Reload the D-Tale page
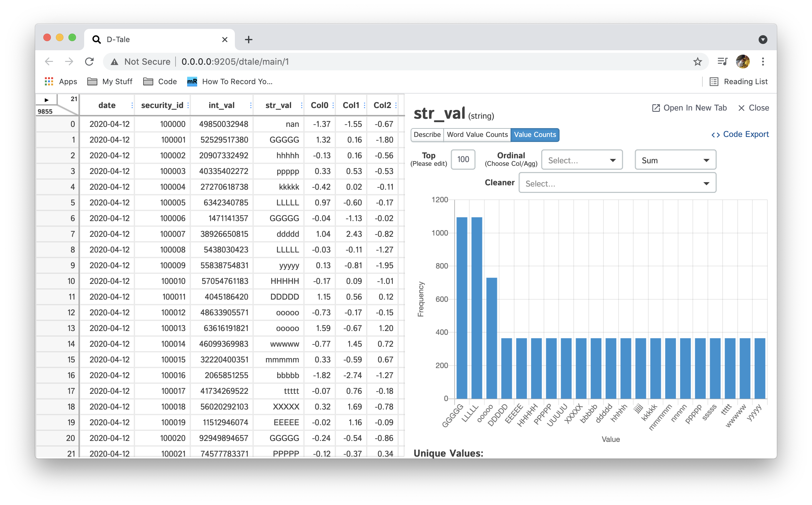 (89, 62)
